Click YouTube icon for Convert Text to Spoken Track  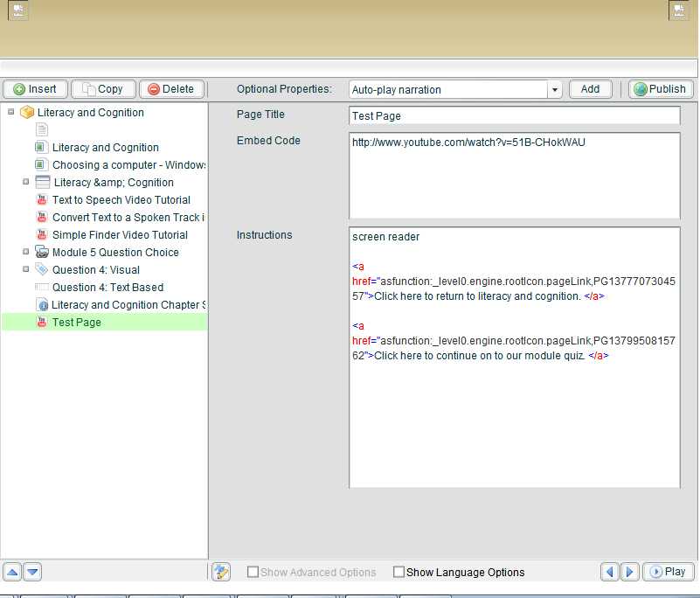(42, 217)
